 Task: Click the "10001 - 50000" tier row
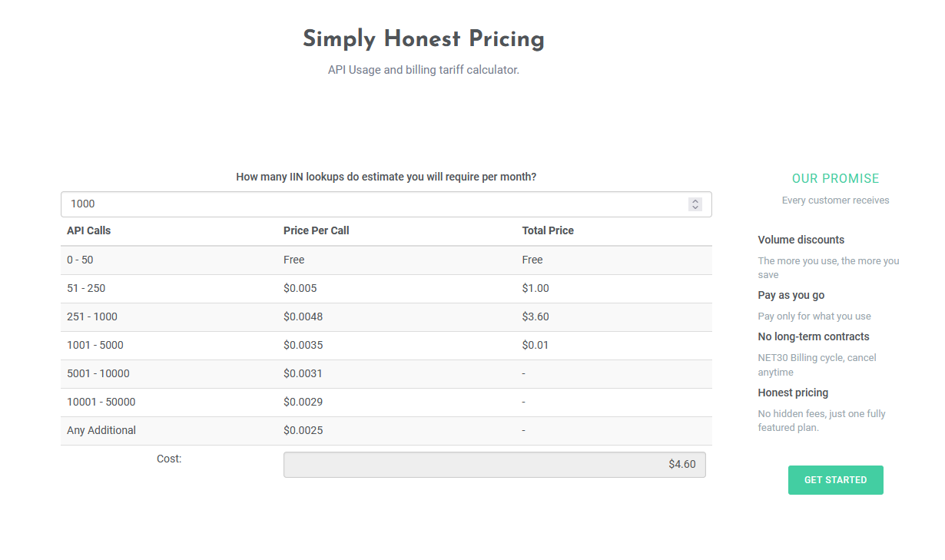tap(101, 402)
